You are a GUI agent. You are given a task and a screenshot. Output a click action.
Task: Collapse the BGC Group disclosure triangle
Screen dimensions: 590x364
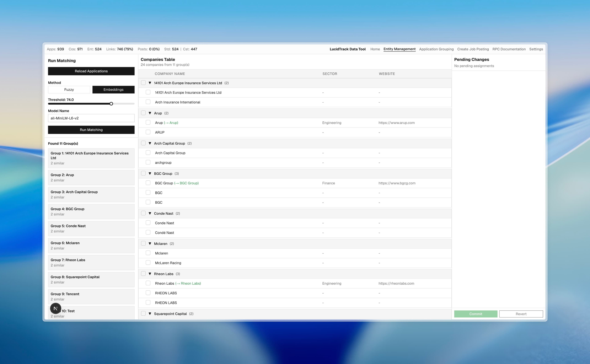coord(150,174)
